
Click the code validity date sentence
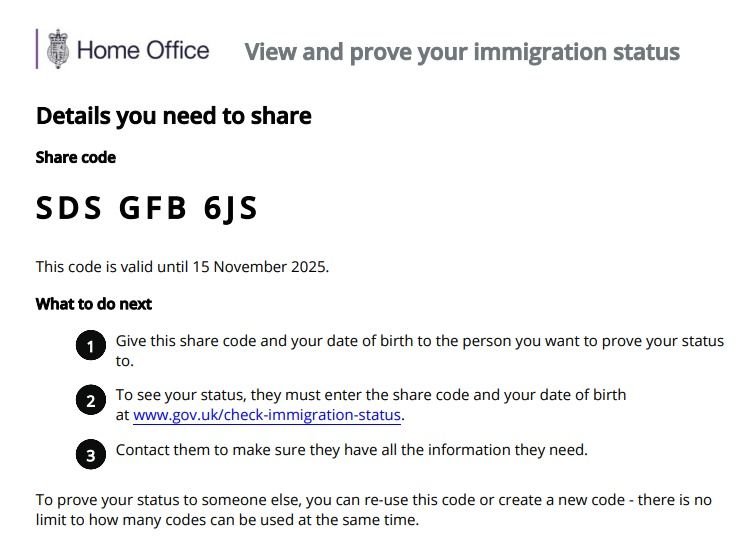[182, 267]
